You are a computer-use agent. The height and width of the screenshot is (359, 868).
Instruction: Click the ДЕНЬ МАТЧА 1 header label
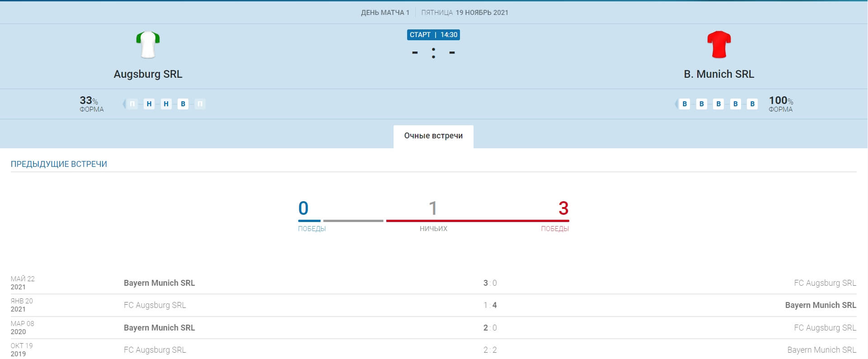tap(385, 13)
